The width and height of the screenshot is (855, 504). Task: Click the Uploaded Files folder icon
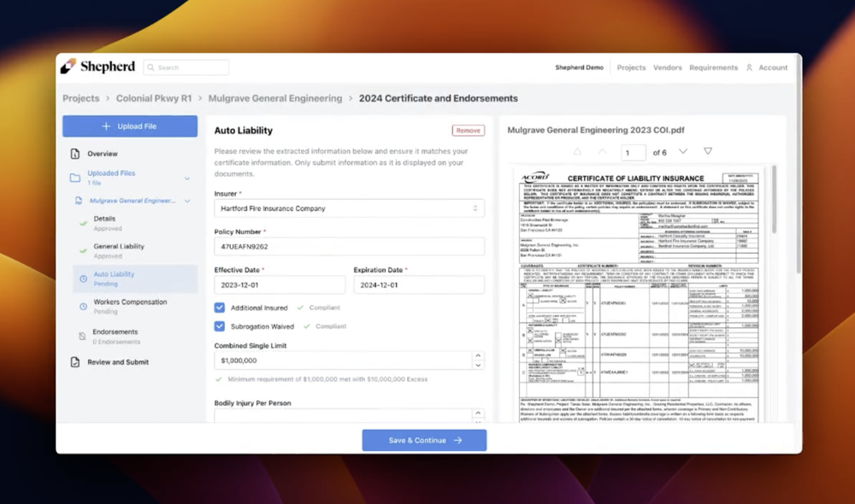coord(75,178)
